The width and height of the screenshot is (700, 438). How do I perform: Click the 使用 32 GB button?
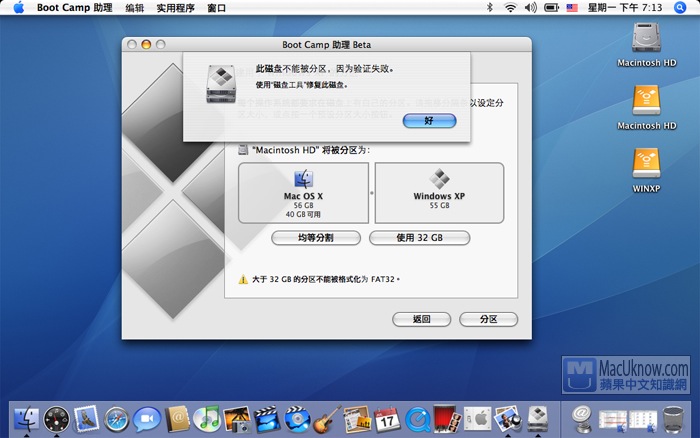[419, 238]
